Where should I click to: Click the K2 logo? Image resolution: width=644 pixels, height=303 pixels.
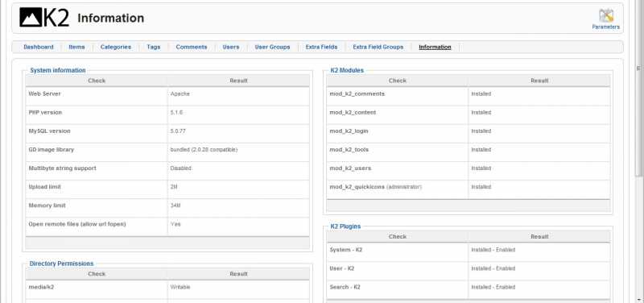44,17
